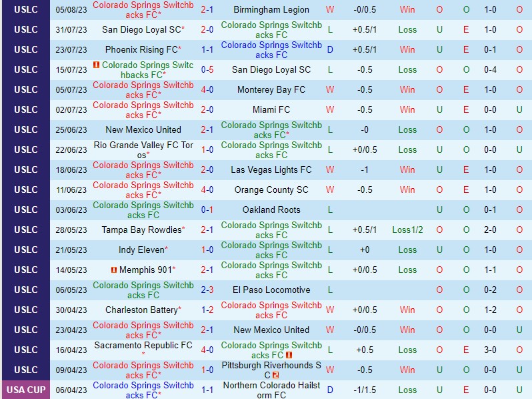Open 1-1 score of Northern Colorado Hailstorm match
Image resolution: width=532 pixels, height=399 pixels.
pyautogui.click(x=207, y=390)
